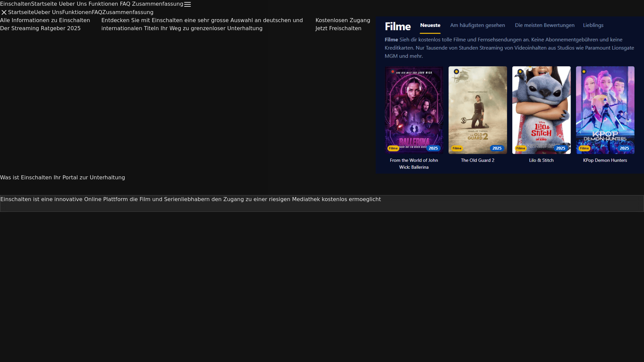The image size is (644, 362).
Task: Click the KPop Demon Hunters title text
Action: 605,160
